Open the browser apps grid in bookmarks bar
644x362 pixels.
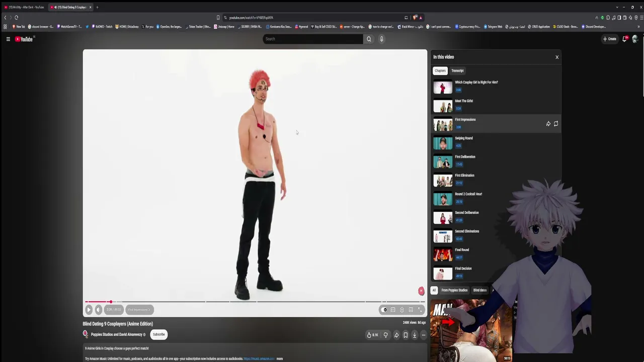[x=5, y=27]
